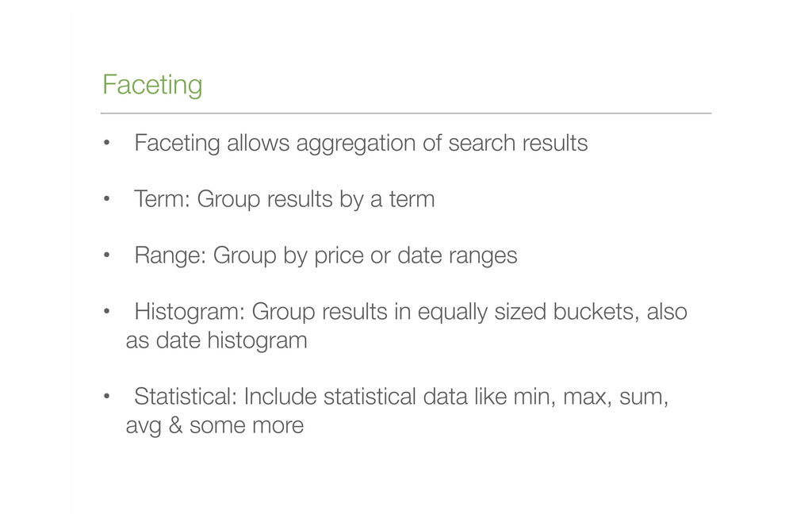The height and width of the screenshot is (526, 812).
Task: Click the 'Range: Group by price or date ranges' line
Action: coord(326,256)
